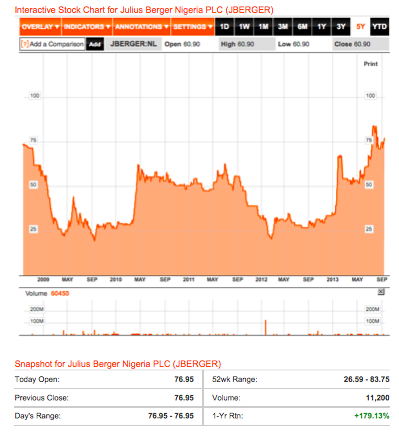Click the Today Open value 76.95
The height and width of the screenshot is (435, 399).
[184, 379]
